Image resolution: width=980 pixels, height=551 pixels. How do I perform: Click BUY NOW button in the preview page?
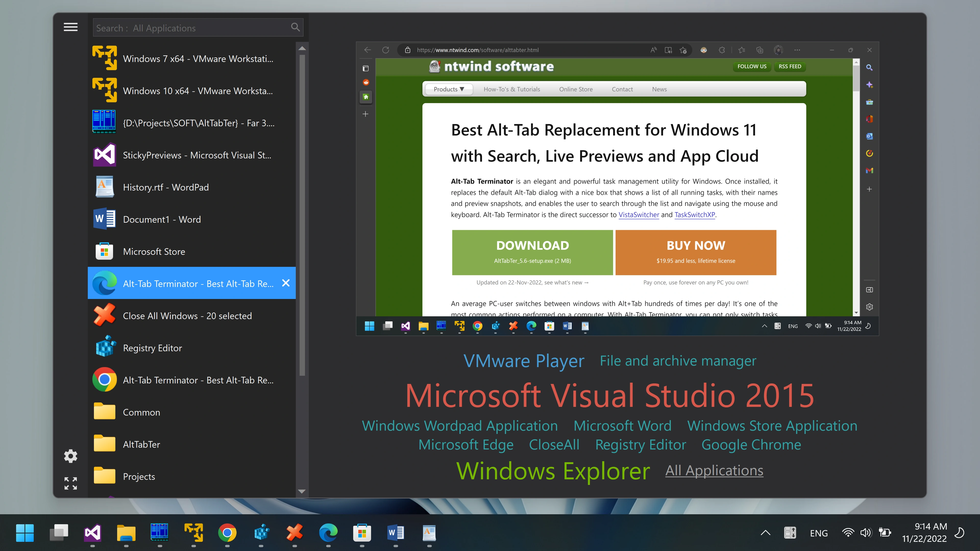click(695, 252)
